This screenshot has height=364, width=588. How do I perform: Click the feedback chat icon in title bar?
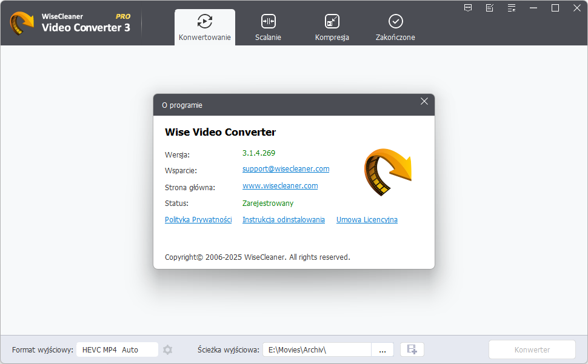click(x=468, y=8)
